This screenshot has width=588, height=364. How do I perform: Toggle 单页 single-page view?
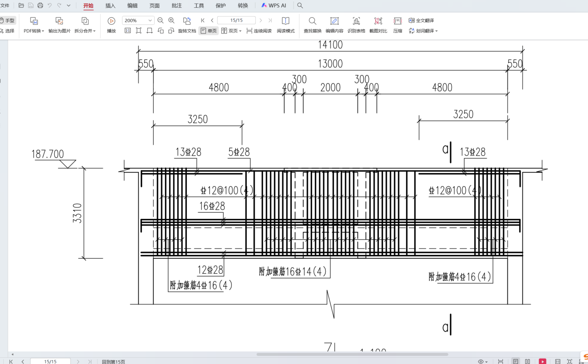(209, 31)
